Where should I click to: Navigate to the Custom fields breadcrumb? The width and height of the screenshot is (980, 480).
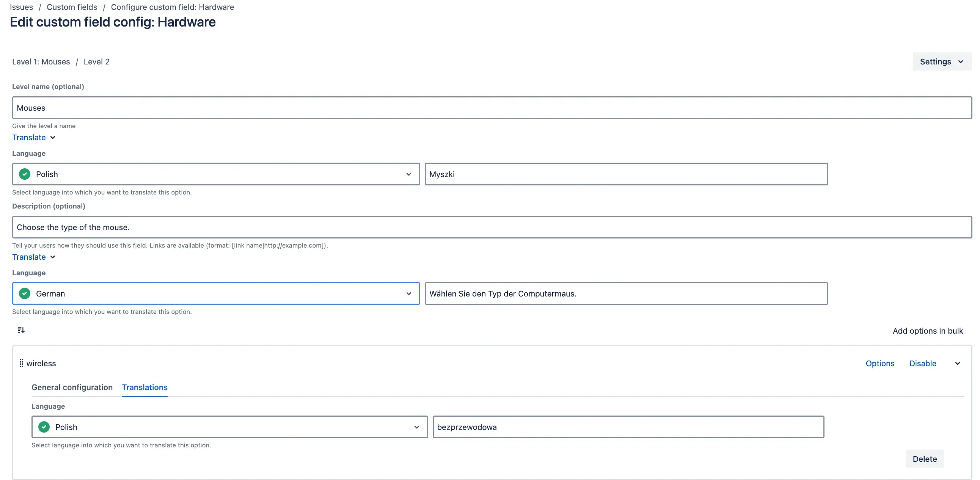pyautogui.click(x=72, y=7)
